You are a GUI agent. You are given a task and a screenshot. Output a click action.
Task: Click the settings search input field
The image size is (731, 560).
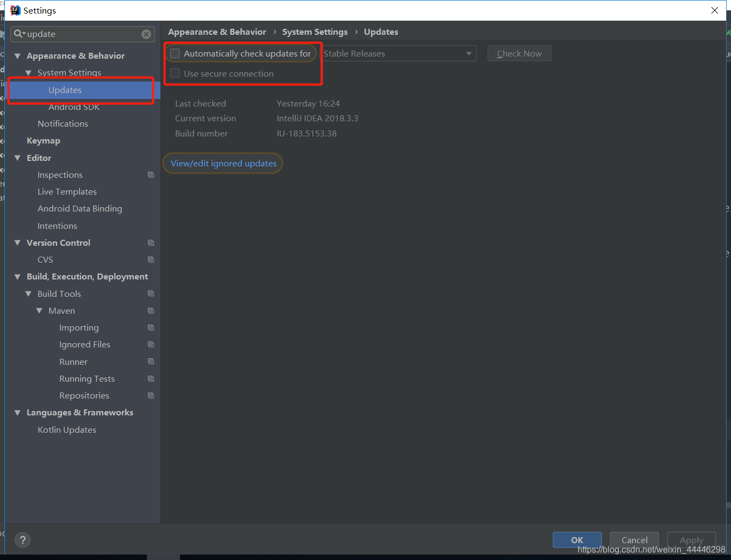pos(83,34)
